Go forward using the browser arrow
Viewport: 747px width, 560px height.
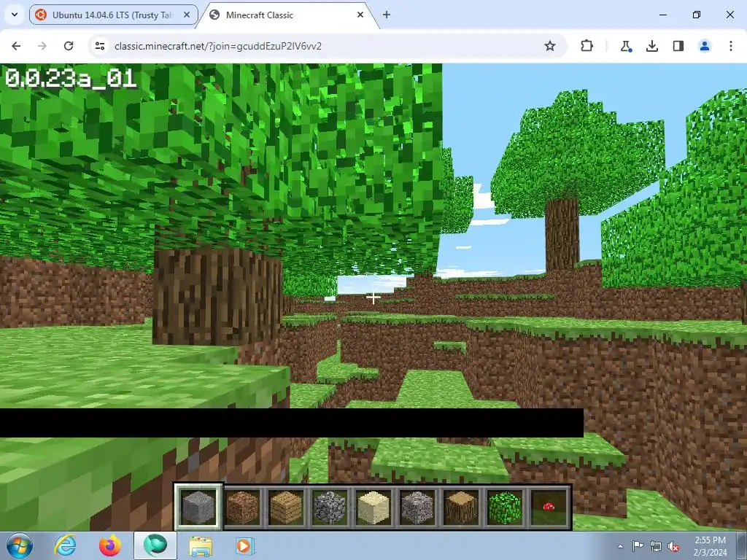[42, 46]
